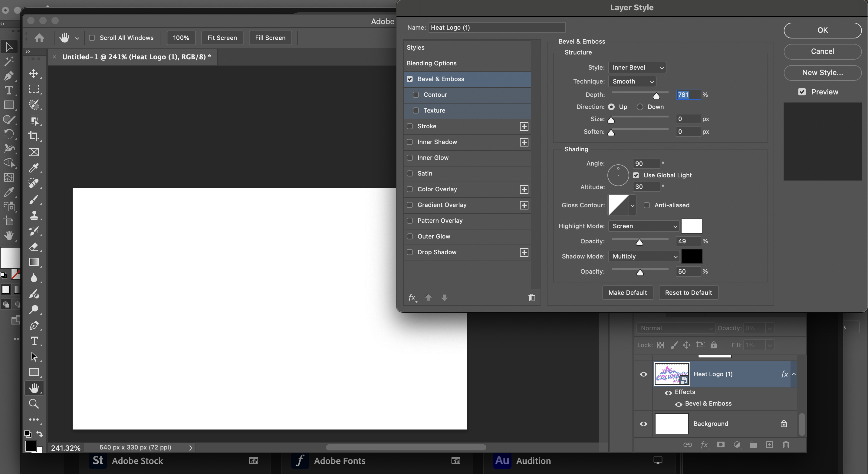Open the Technique dropdown
The height and width of the screenshot is (474, 868).
tap(633, 81)
